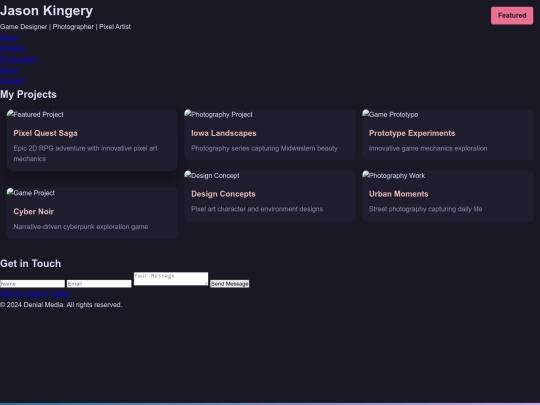
Task: Open the Urban Moments card title
Action: point(398,194)
